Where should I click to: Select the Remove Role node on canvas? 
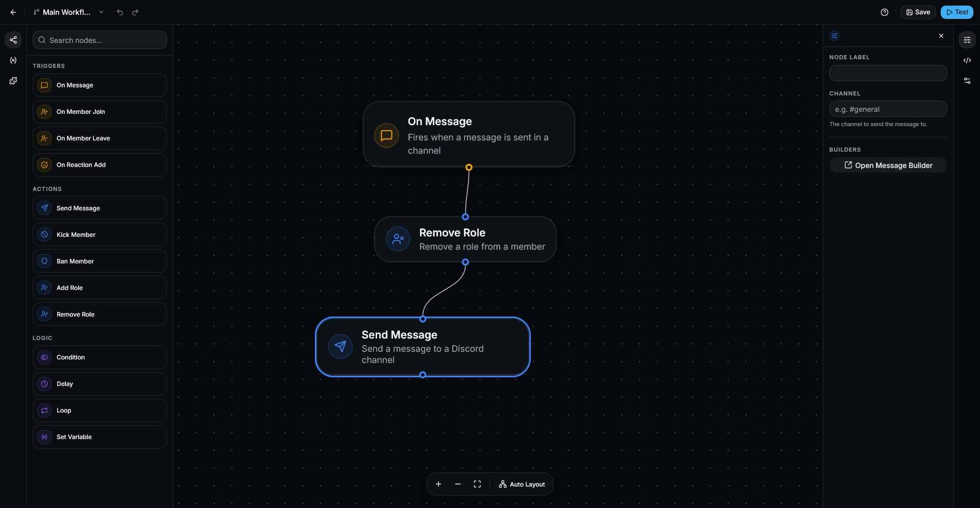(x=465, y=239)
